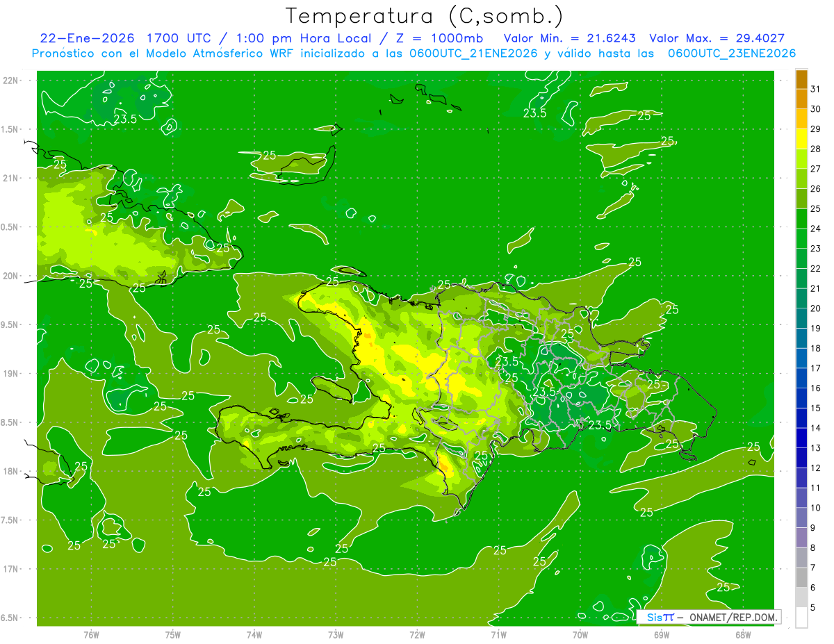The height and width of the screenshot is (644, 834).
Task: Click the '21N' latitude axis label
Action: (12, 179)
